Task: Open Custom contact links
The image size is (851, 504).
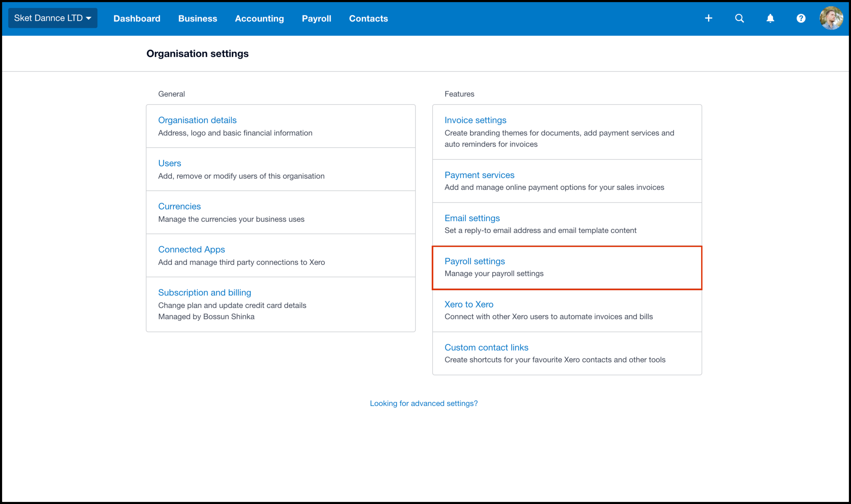Action: click(x=486, y=348)
